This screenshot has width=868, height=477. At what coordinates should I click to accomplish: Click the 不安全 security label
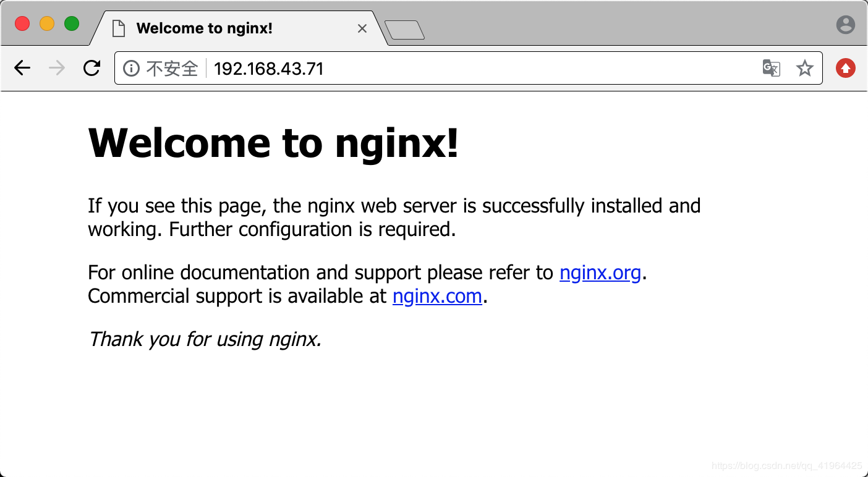pos(172,68)
